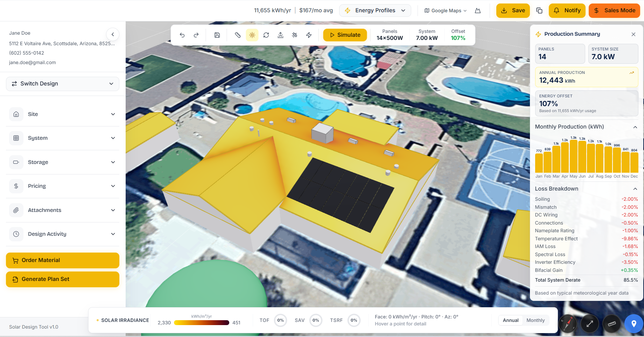The height and width of the screenshot is (337, 644).
Task: Click Generate Plan Set button
Action: 63,279
